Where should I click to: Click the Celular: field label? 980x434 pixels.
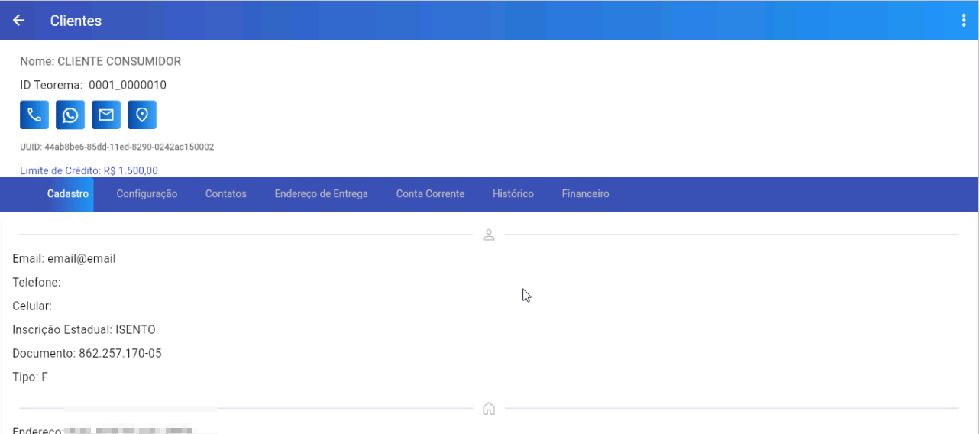(x=32, y=306)
